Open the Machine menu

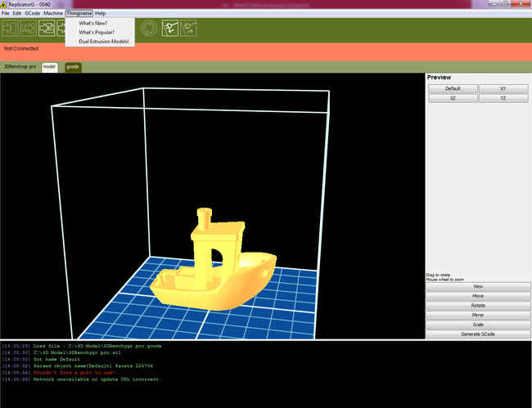(53, 14)
